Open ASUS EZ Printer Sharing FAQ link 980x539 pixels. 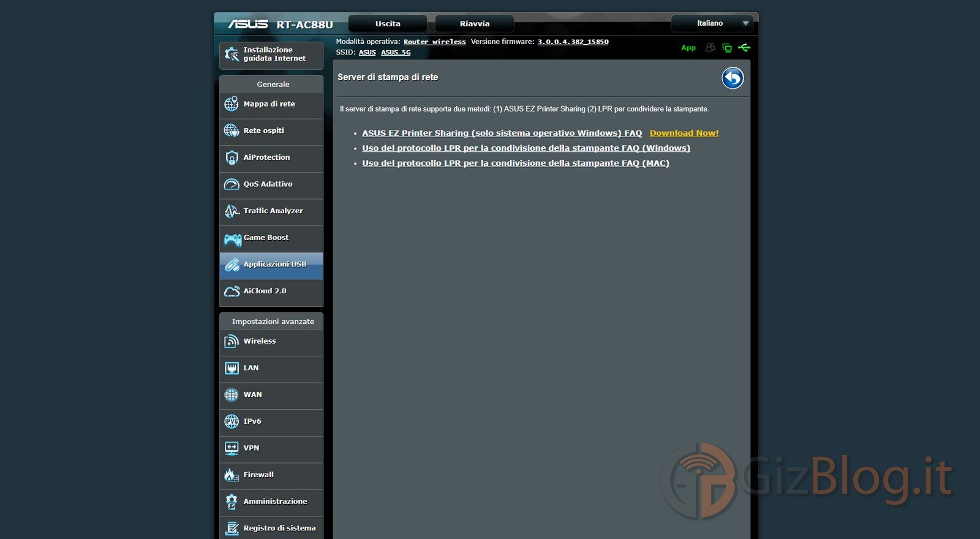[x=502, y=133]
